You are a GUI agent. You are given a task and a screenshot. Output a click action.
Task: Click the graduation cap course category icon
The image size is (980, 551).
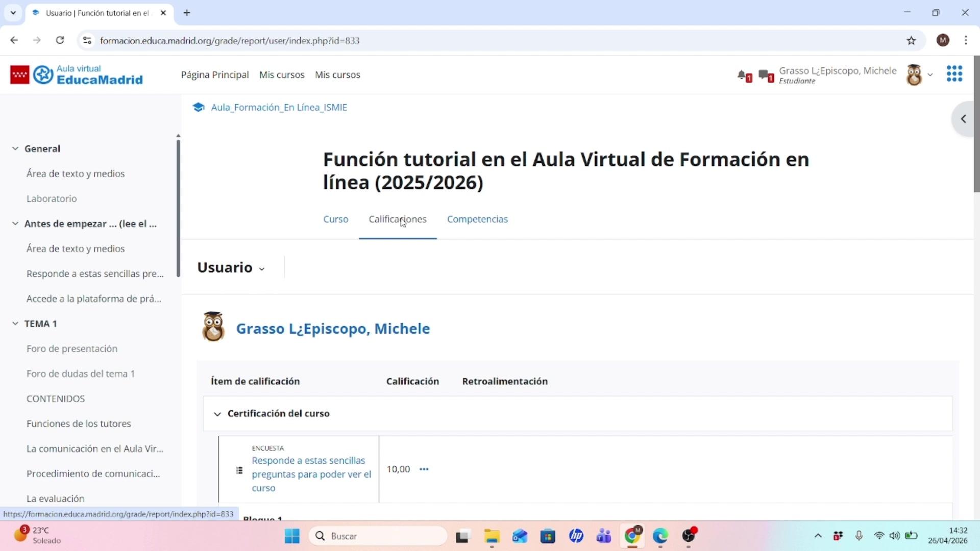198,107
